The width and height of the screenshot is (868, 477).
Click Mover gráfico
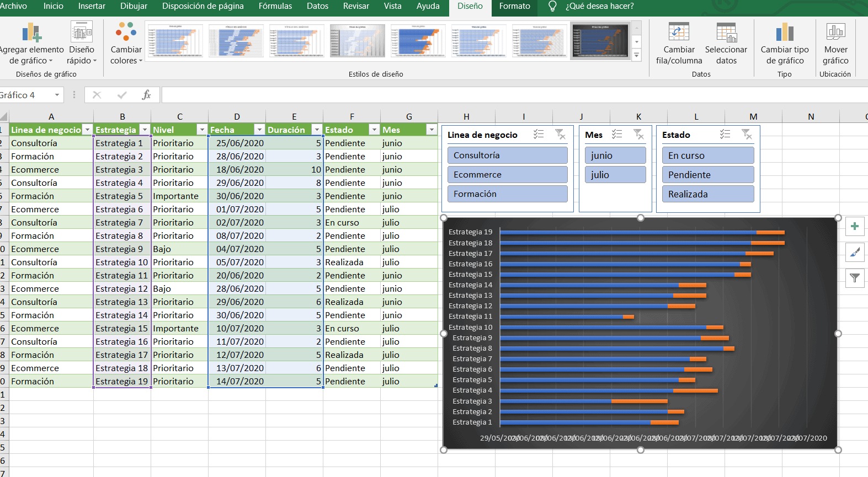click(835, 44)
